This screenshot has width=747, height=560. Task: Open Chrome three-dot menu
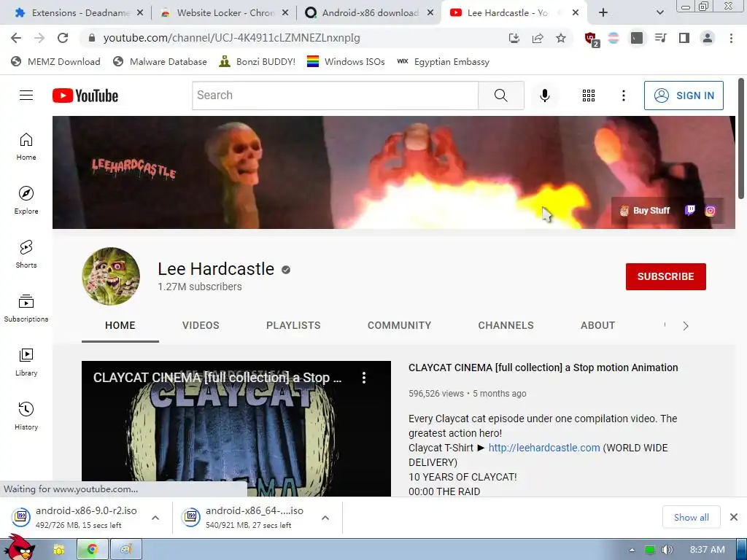coord(731,38)
